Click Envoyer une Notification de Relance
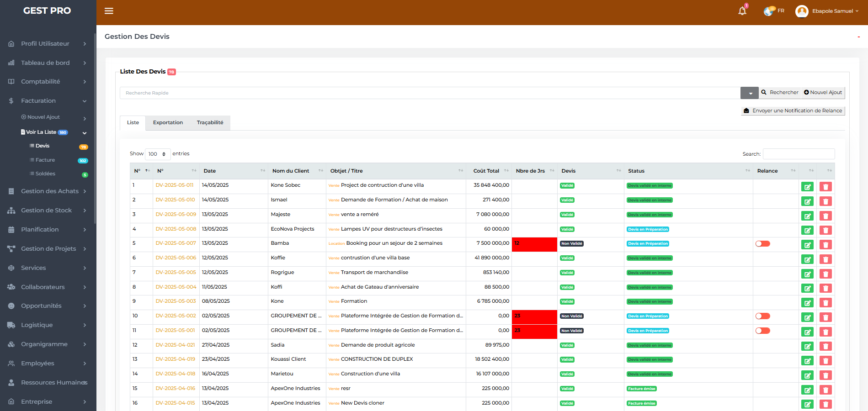Image resolution: width=868 pixels, height=411 pixels. [793, 111]
